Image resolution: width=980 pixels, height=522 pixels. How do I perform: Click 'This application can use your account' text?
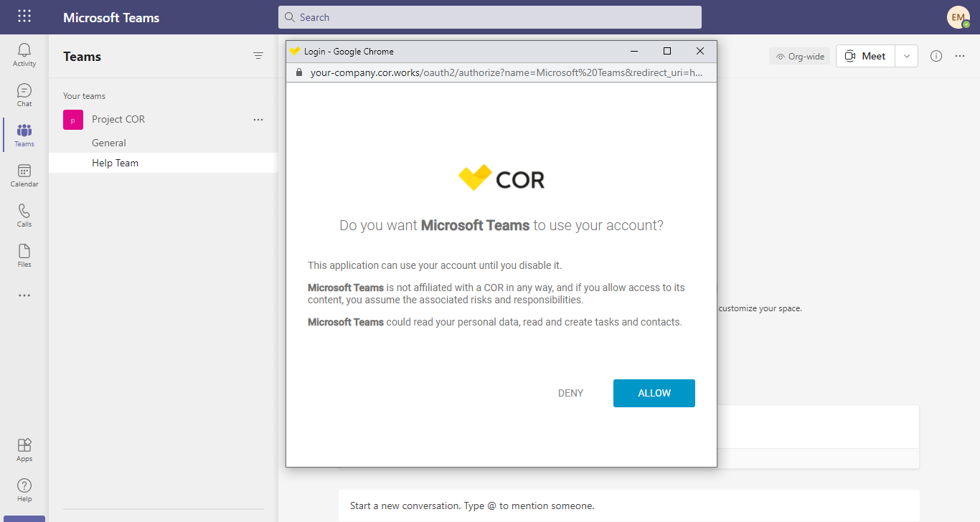[x=435, y=265]
